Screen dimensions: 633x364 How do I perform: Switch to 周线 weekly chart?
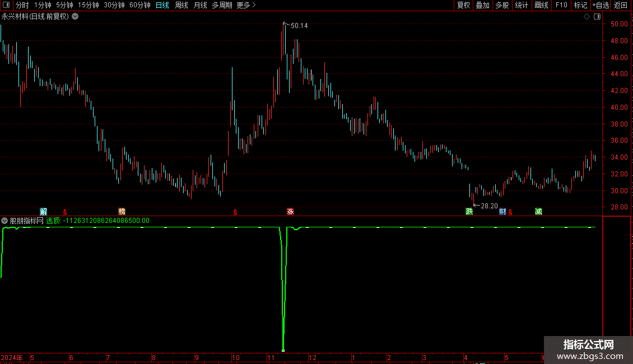tap(181, 5)
